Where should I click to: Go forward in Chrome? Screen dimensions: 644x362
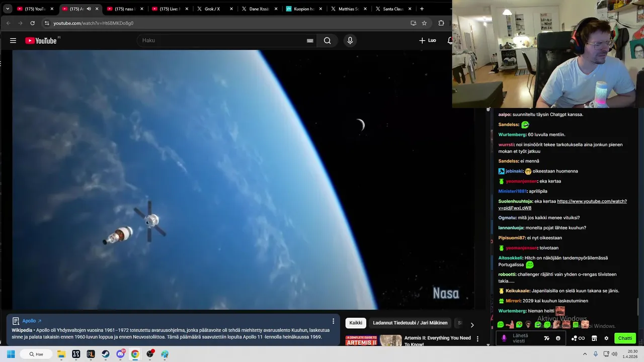20,23
